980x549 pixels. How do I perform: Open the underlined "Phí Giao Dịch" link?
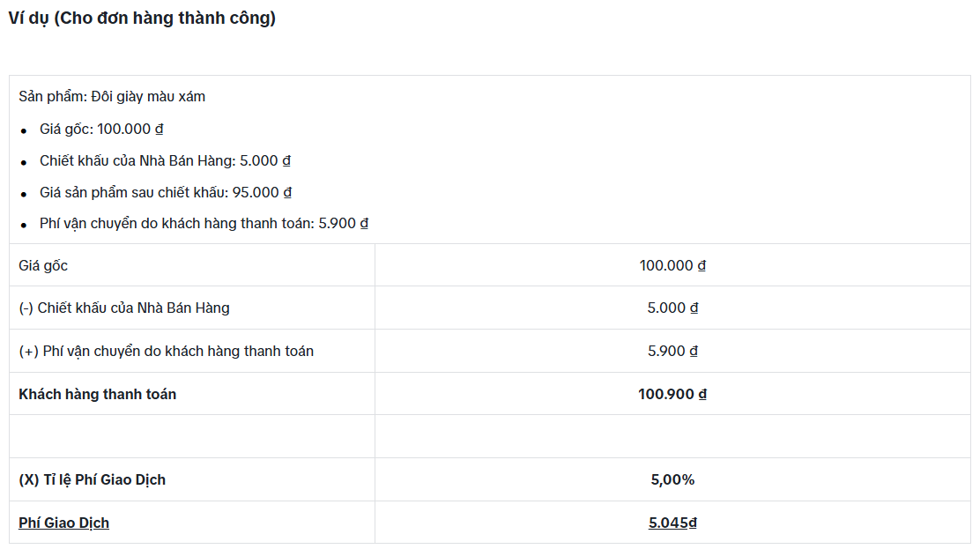click(x=64, y=523)
